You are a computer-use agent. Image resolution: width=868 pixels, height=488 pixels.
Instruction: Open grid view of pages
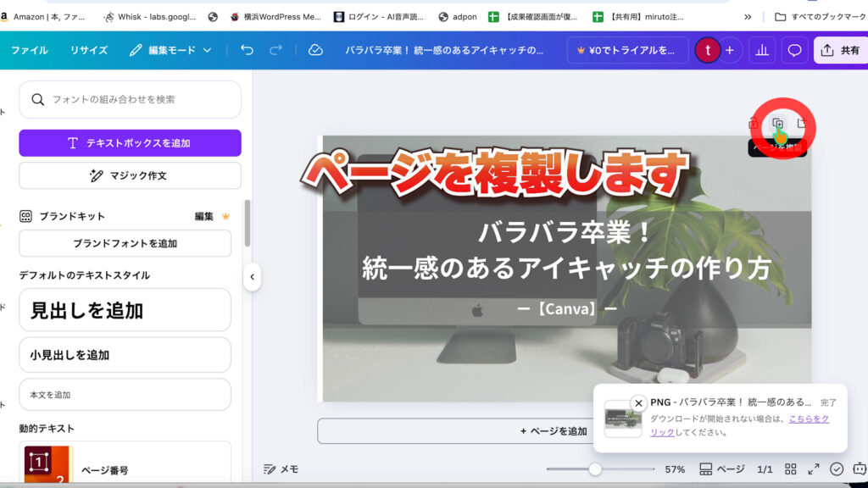click(x=790, y=469)
